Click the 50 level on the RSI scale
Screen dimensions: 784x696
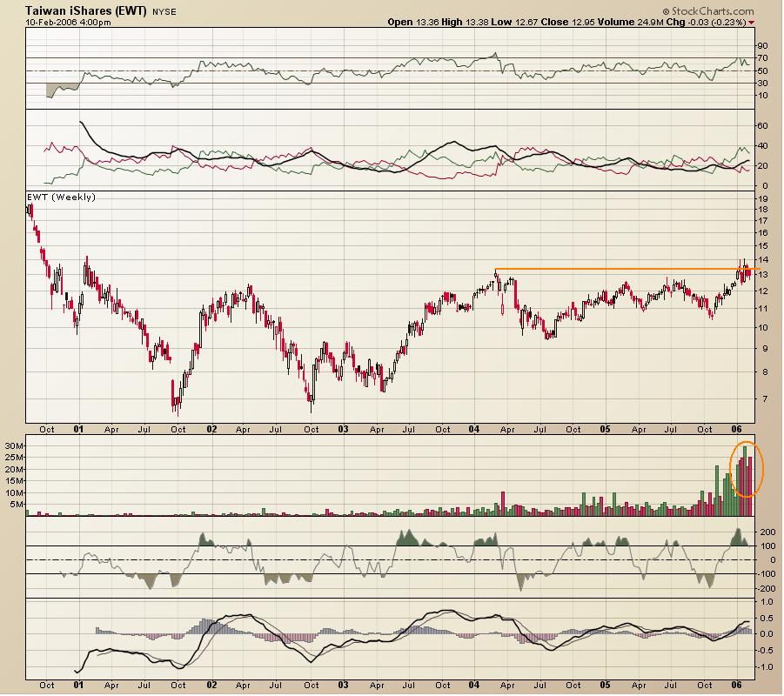pyautogui.click(x=762, y=71)
